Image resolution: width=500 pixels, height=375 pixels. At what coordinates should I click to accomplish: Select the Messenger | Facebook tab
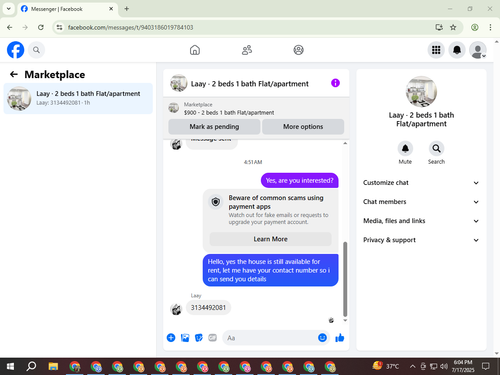[67, 9]
